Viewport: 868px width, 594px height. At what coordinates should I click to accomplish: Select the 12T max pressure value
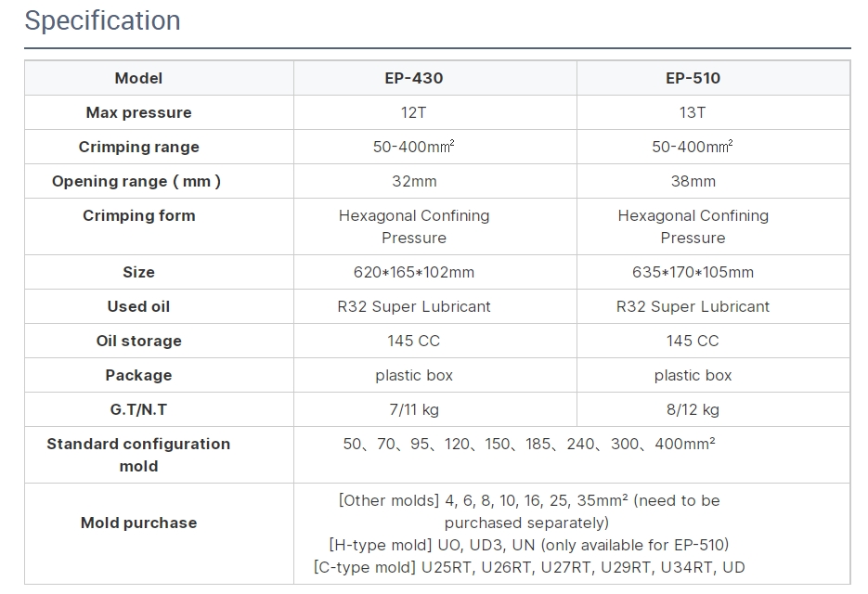(413, 112)
